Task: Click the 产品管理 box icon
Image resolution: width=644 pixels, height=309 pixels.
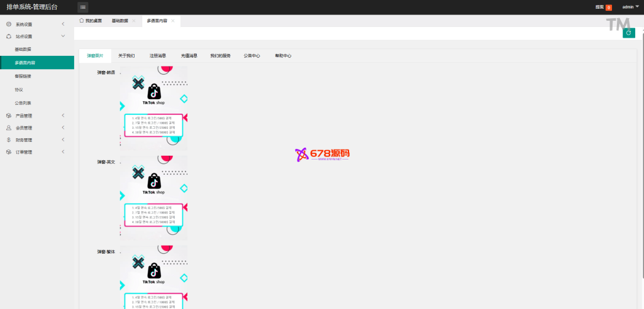Action: 9,116
